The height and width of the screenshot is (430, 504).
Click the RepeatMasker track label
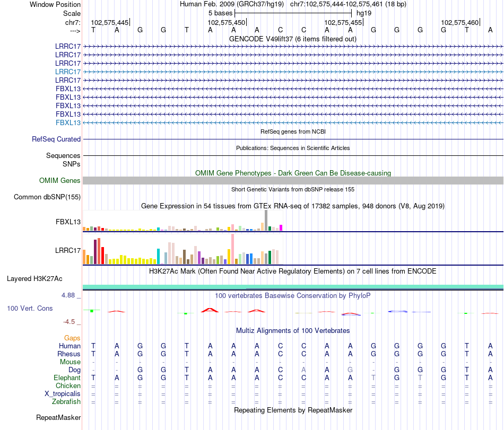click(58, 417)
